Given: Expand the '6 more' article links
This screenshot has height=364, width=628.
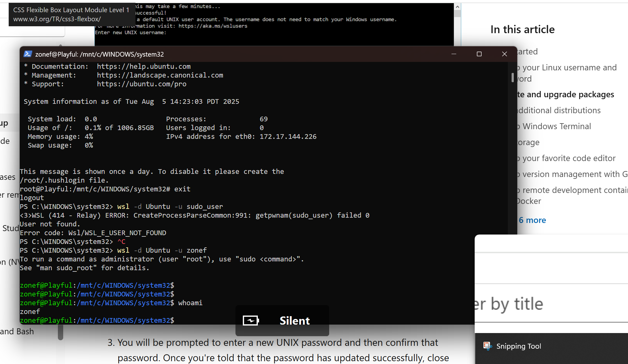Looking at the screenshot, I should coord(532,220).
